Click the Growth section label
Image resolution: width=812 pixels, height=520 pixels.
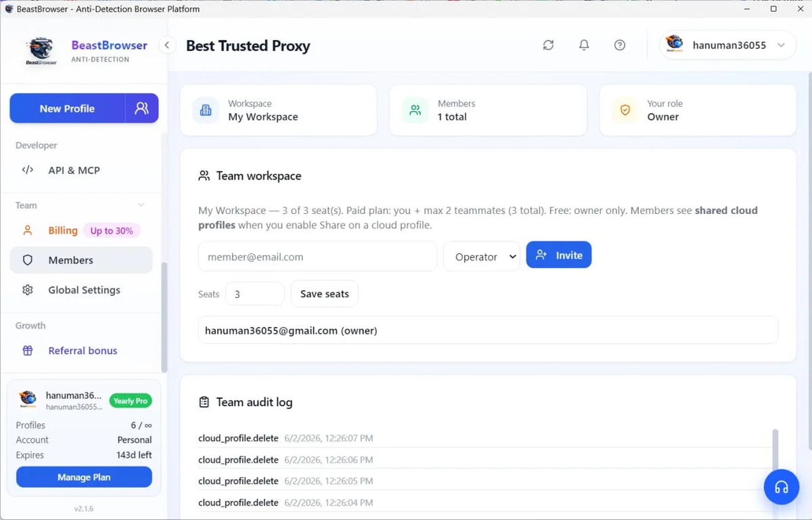(x=30, y=326)
